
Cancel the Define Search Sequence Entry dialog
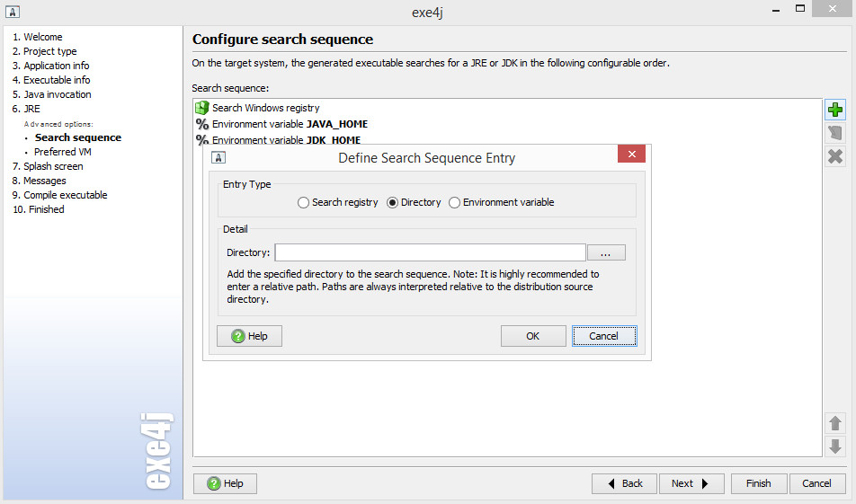pyautogui.click(x=604, y=336)
